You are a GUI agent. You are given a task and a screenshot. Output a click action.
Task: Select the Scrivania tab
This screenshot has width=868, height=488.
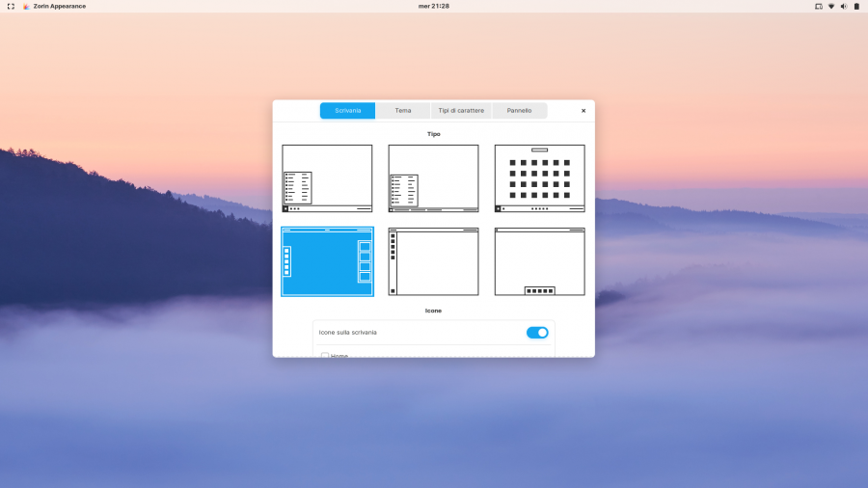[348, 111]
